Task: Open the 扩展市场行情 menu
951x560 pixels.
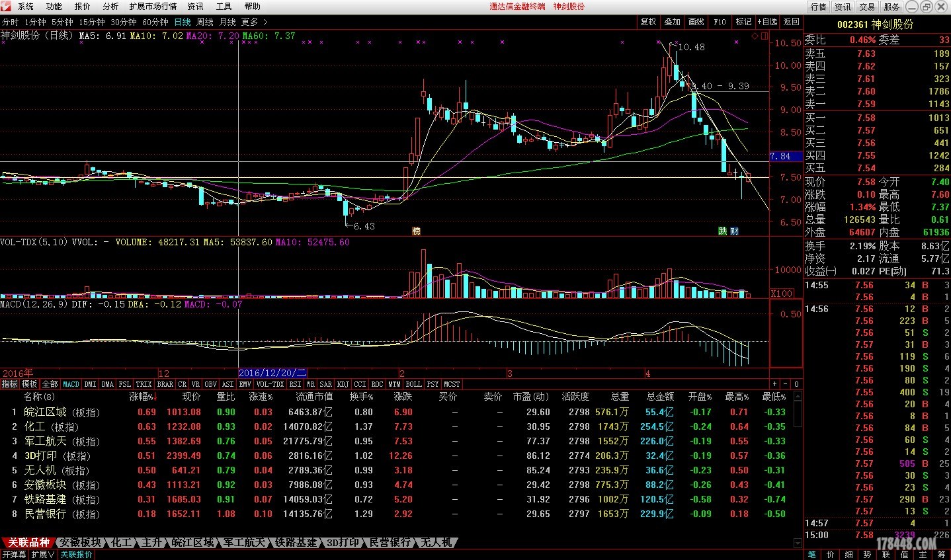Action: (x=153, y=6)
